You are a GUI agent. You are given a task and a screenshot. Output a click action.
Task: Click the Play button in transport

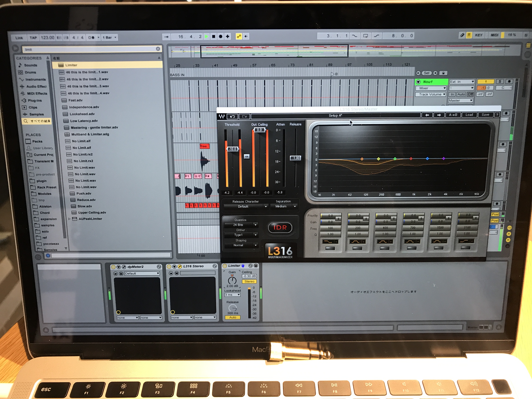[x=206, y=37]
